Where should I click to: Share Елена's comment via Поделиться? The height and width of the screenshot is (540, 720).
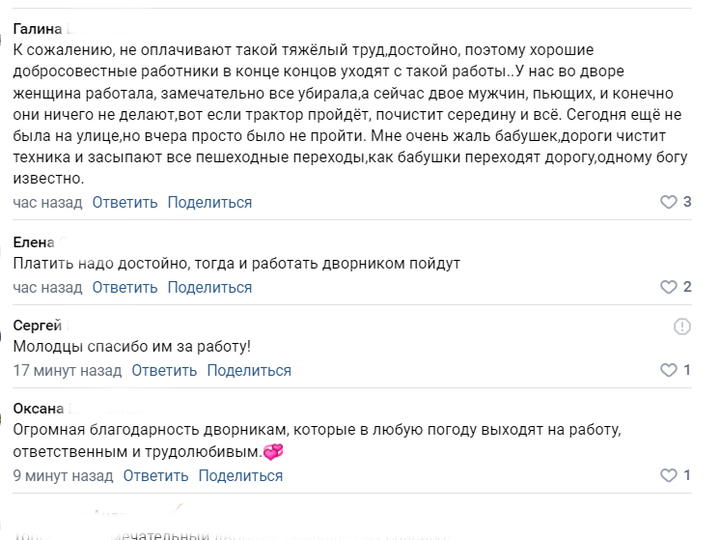[x=210, y=287]
